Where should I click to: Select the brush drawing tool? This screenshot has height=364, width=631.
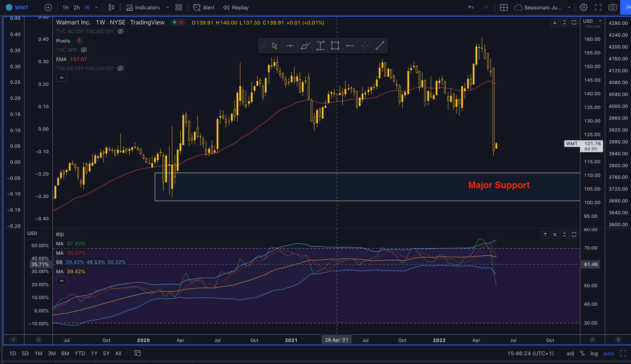305,46
